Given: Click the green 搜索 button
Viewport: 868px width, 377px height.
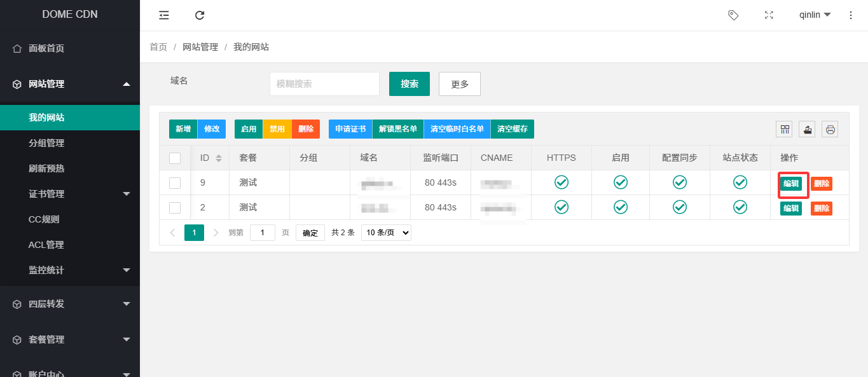Looking at the screenshot, I should 409,84.
